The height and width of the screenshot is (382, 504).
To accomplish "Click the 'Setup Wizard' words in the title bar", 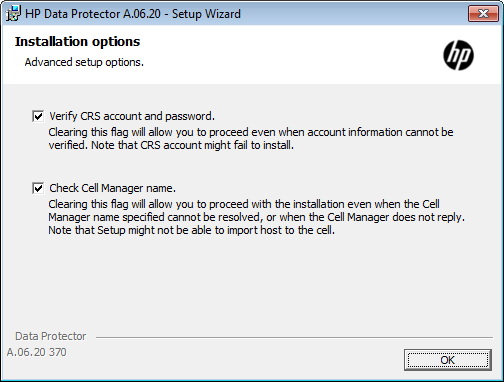I will pyautogui.click(x=206, y=14).
